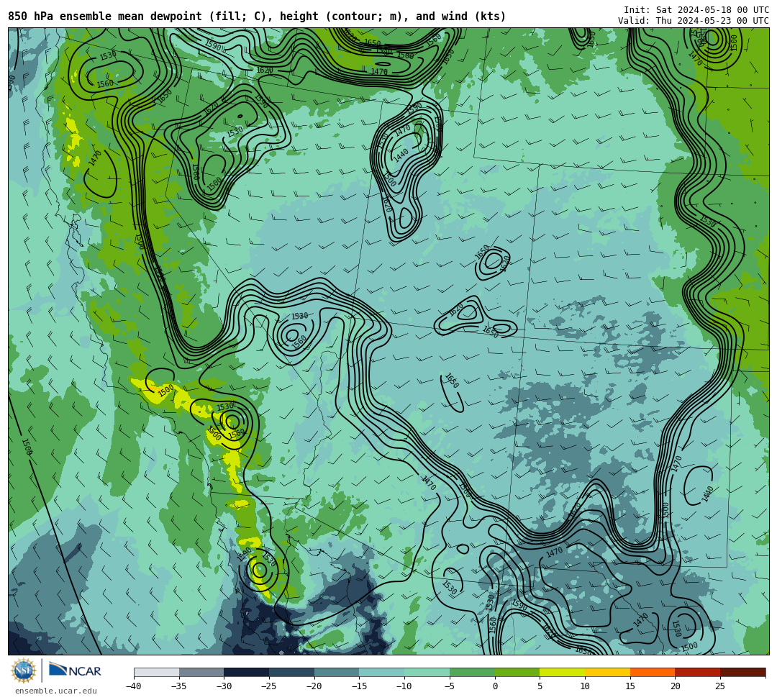Click the -35 colorbar tick label
The width and height of the screenshot is (777, 700).
179,686
